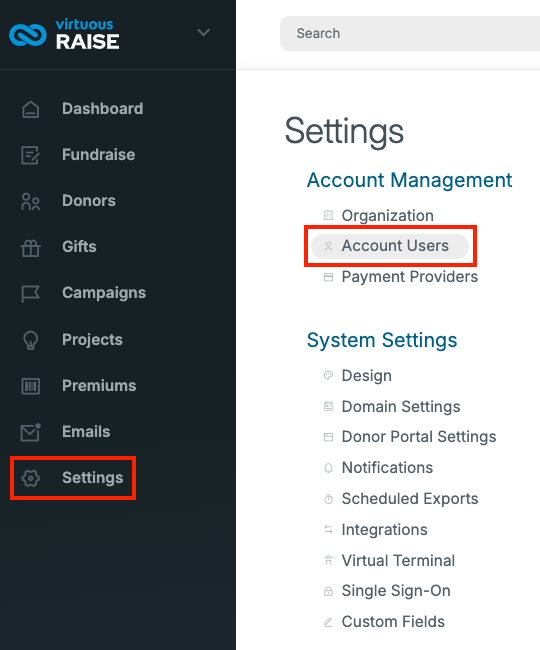This screenshot has height=650, width=540.
Task: Open Scheduled Exports link
Action: (410, 499)
